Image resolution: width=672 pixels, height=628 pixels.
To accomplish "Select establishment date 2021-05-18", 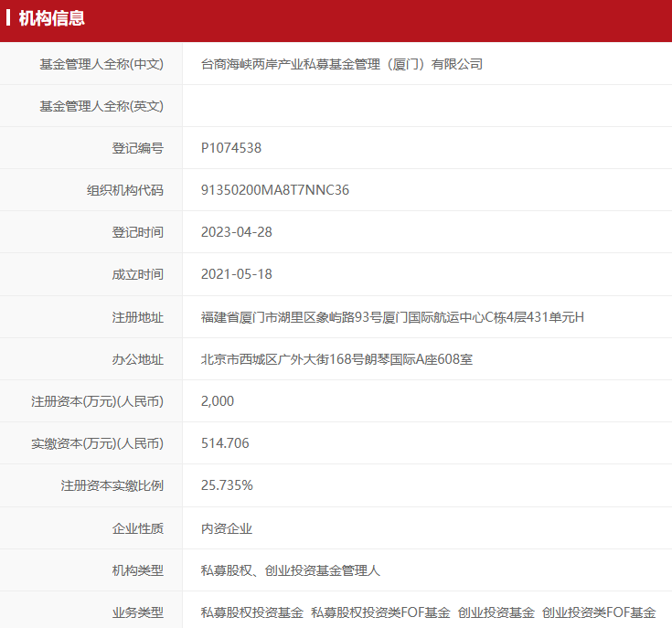I will [237, 274].
